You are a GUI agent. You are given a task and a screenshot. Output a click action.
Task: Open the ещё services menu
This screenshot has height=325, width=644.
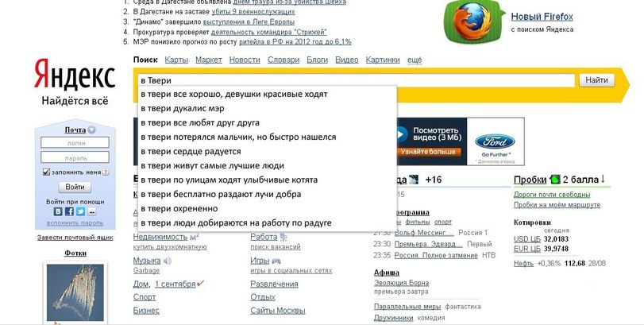414,60
